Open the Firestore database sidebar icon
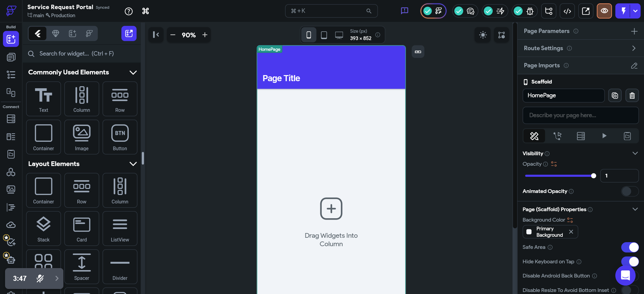The width and height of the screenshot is (644, 294). click(x=11, y=119)
